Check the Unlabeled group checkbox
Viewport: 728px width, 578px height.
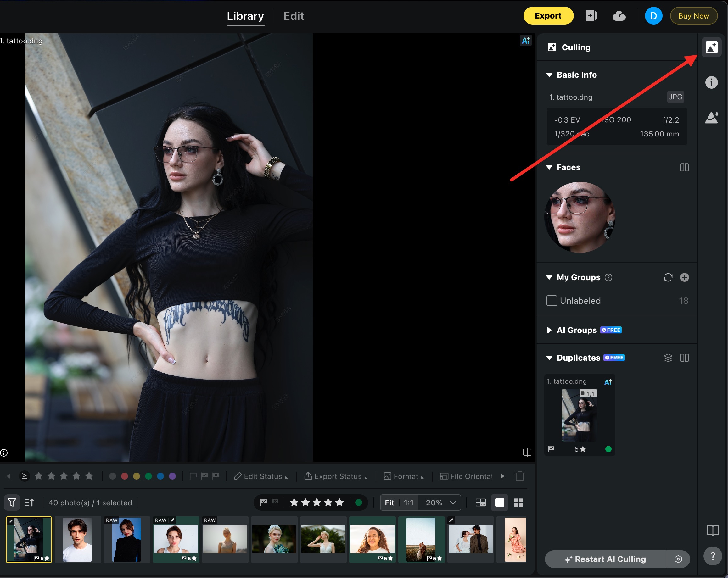pos(552,301)
